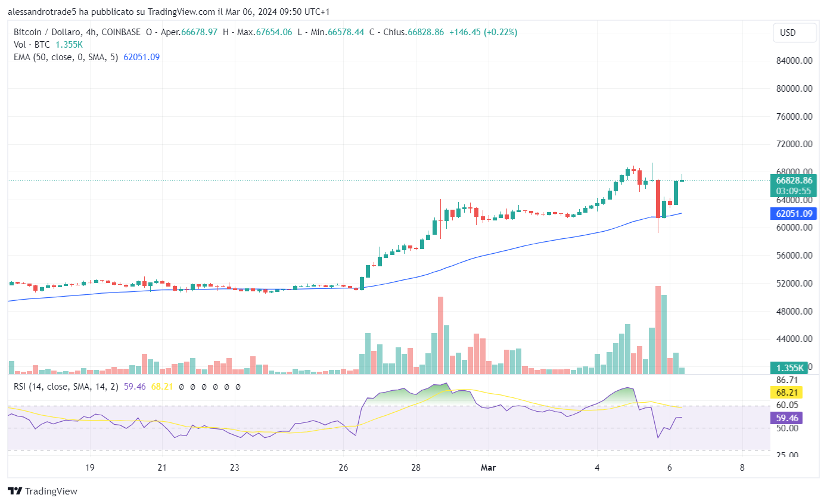Click the publisher line starting with alessandrotrade5
Image resolution: width=827 pixels, height=504 pixels.
click(169, 11)
